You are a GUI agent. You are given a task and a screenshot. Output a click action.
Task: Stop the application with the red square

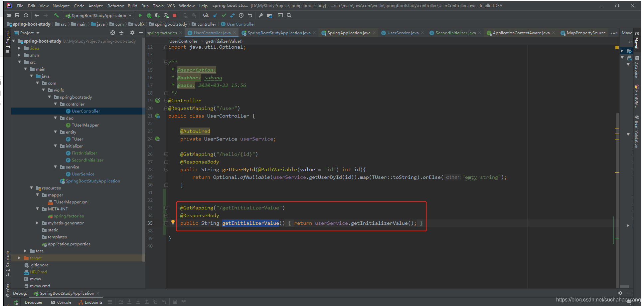(175, 15)
